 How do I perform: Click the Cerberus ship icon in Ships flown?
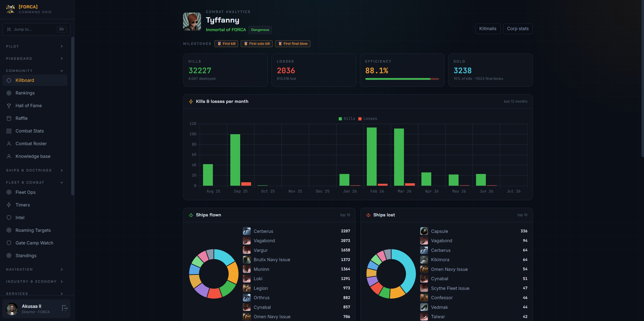tap(247, 231)
